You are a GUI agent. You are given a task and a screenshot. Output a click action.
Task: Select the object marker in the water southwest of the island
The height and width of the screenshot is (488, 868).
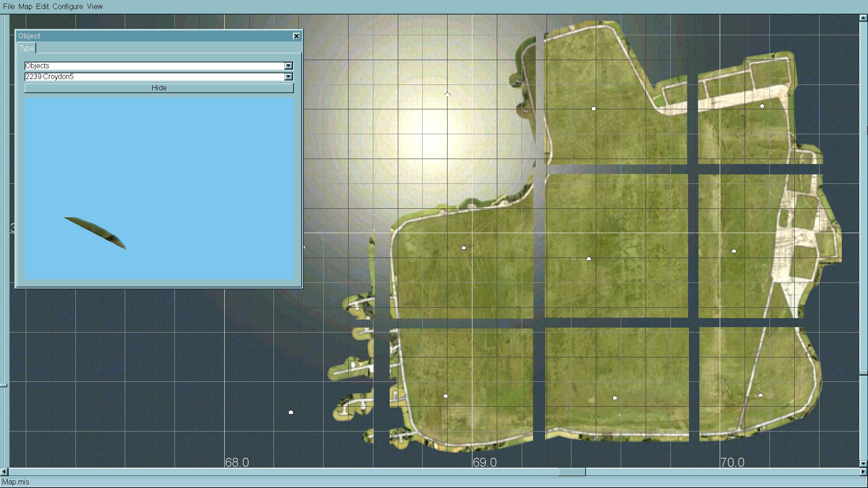[291, 412]
